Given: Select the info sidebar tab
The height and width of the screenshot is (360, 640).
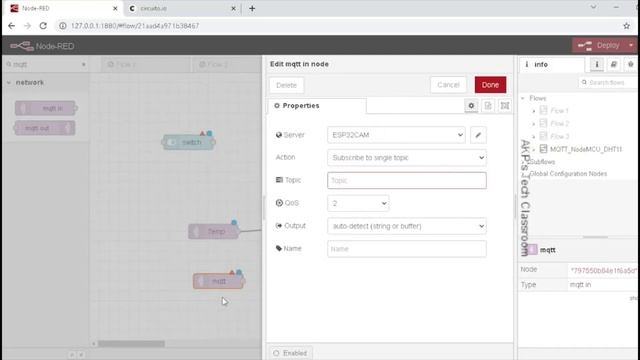Looking at the screenshot, I should [552, 64].
